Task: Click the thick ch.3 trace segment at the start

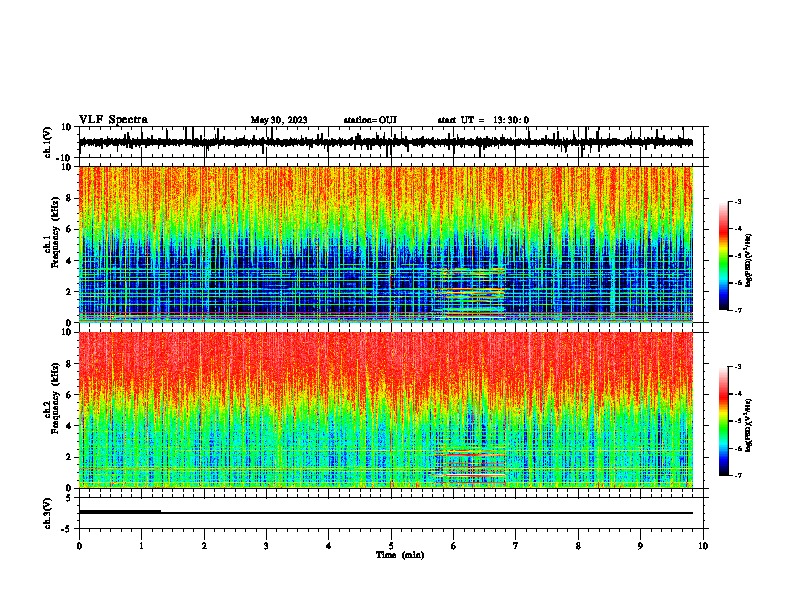Action: [x=120, y=512]
